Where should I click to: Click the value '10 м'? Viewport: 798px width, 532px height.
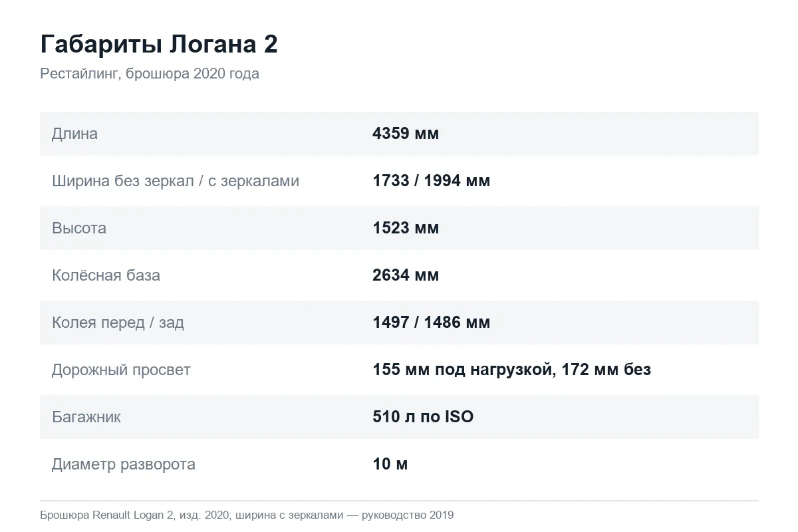coord(390,464)
